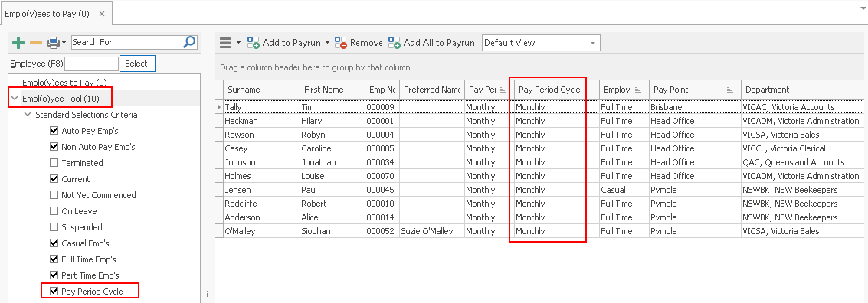Select the Hackman surname cell
This screenshot has width=868, height=303.
[261, 121]
